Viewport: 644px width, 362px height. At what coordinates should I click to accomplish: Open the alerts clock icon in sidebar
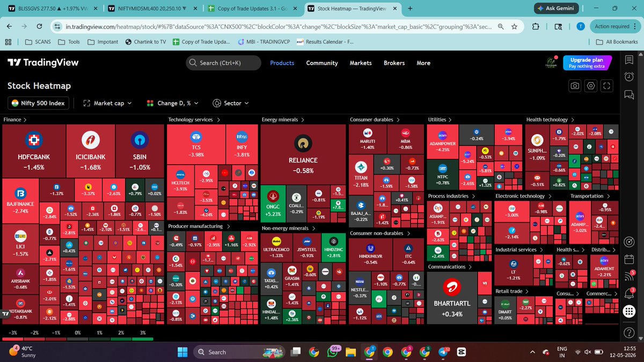[630, 77]
